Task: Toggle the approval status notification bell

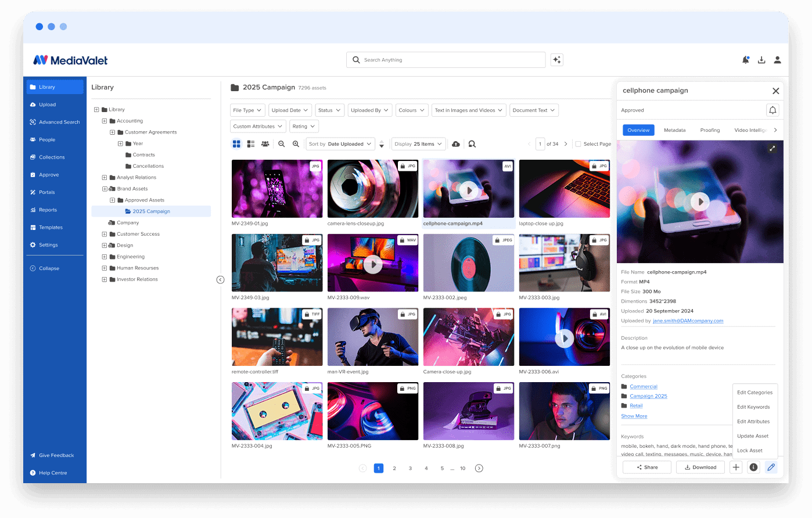Action: coord(773,110)
